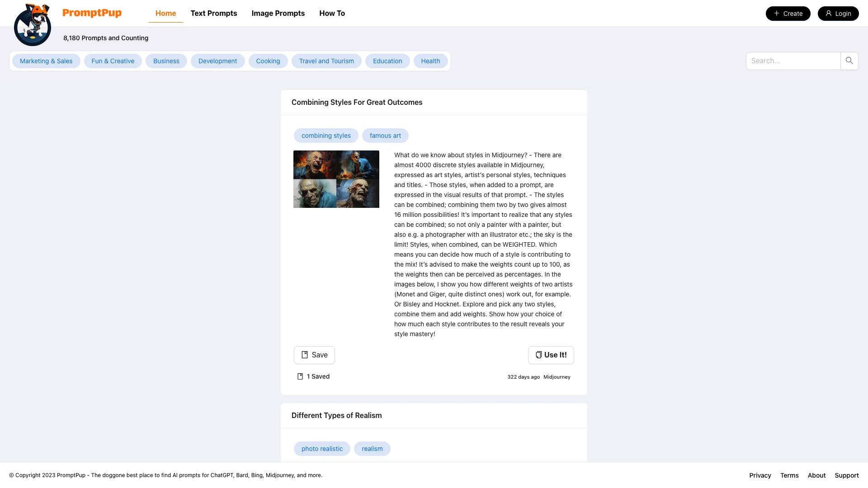
Task: Expand the Image Prompts navigation menu
Action: point(278,13)
